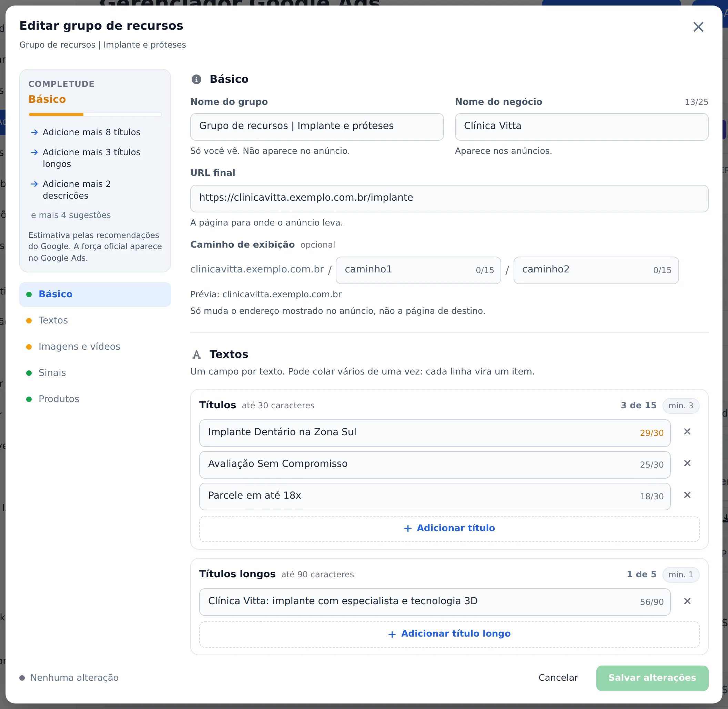The width and height of the screenshot is (728, 709).
Task: Delete the long title about tecnologia 3D
Action: pos(687,601)
